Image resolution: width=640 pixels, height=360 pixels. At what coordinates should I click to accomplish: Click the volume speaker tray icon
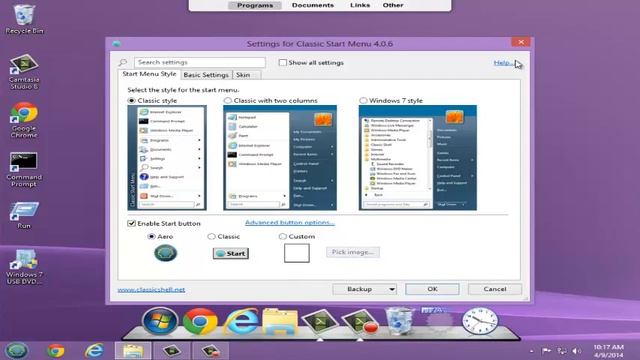pos(576,351)
